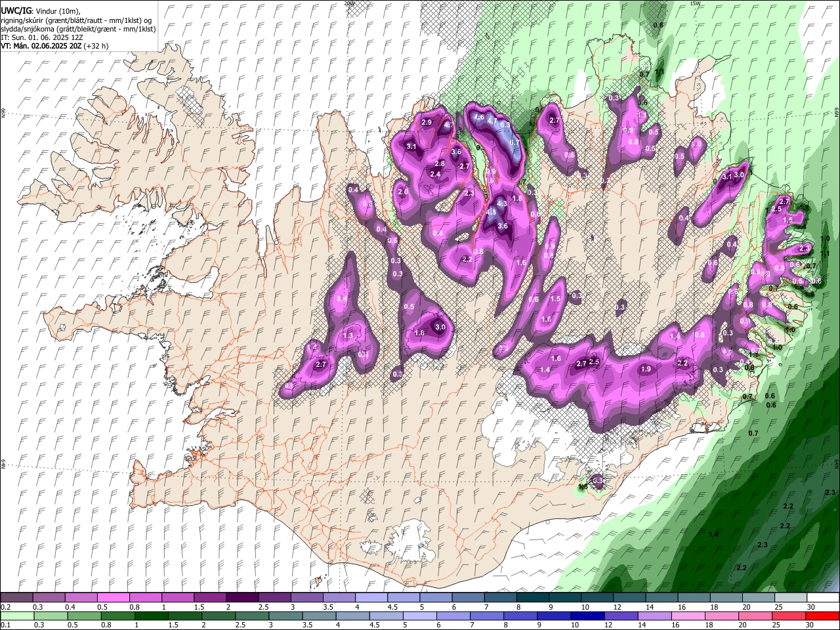Click the '4.5' label on the snow scale
This screenshot has height=630, width=840.
click(393, 607)
